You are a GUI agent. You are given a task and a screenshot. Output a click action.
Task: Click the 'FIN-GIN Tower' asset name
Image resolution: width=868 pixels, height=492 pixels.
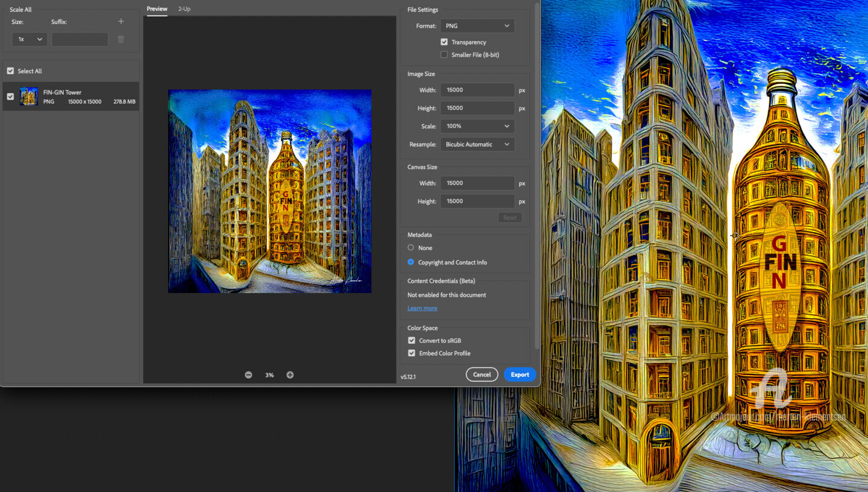click(62, 92)
